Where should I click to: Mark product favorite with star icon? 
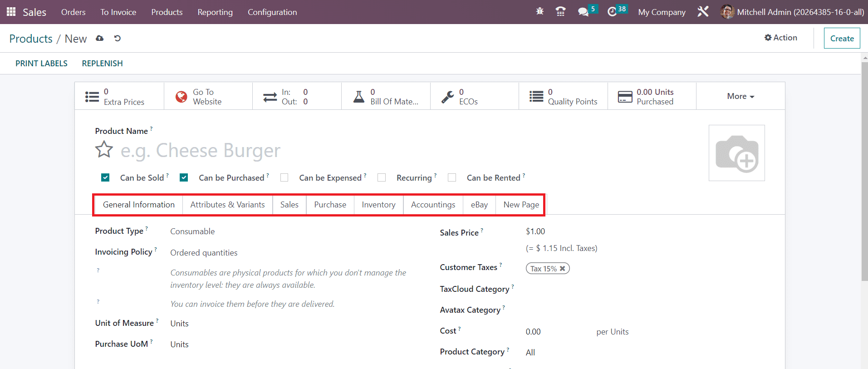104,149
